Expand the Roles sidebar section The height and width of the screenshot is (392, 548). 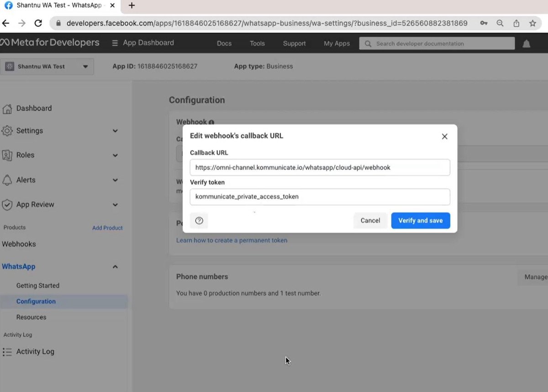click(115, 155)
